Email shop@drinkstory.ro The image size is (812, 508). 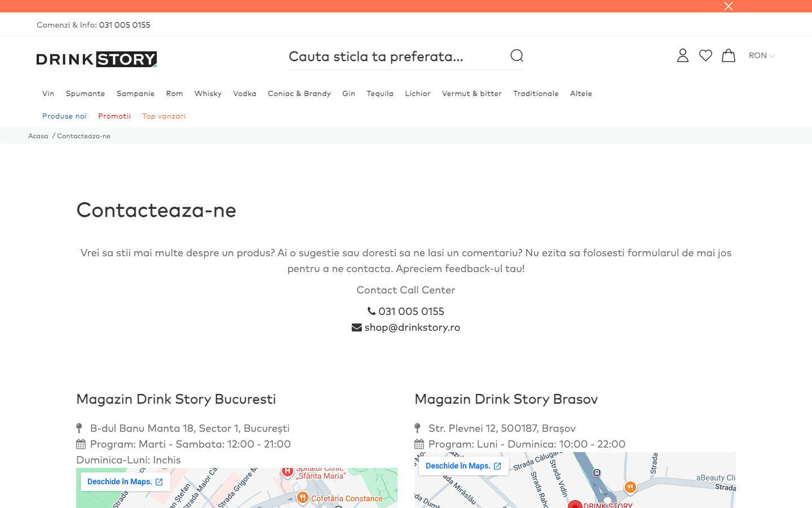coord(412,327)
